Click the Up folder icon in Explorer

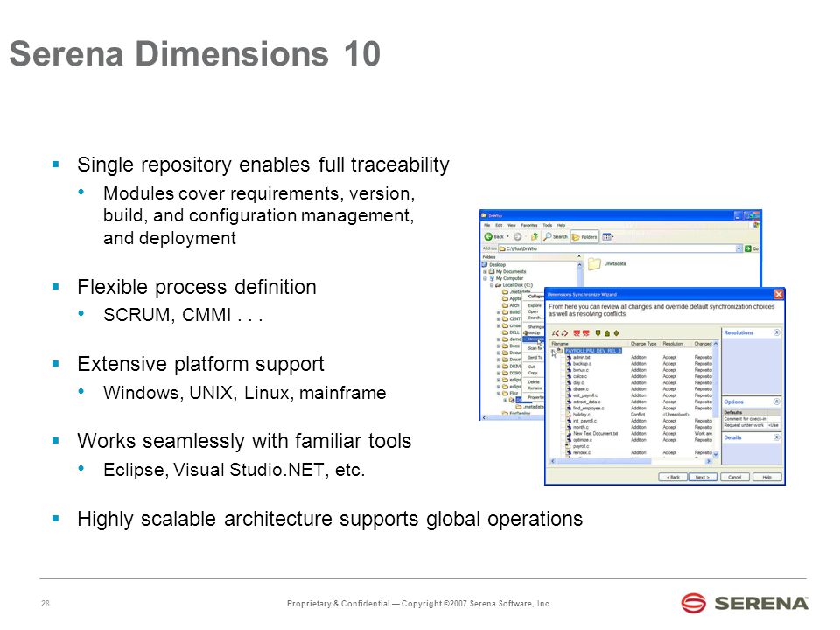[x=534, y=236]
